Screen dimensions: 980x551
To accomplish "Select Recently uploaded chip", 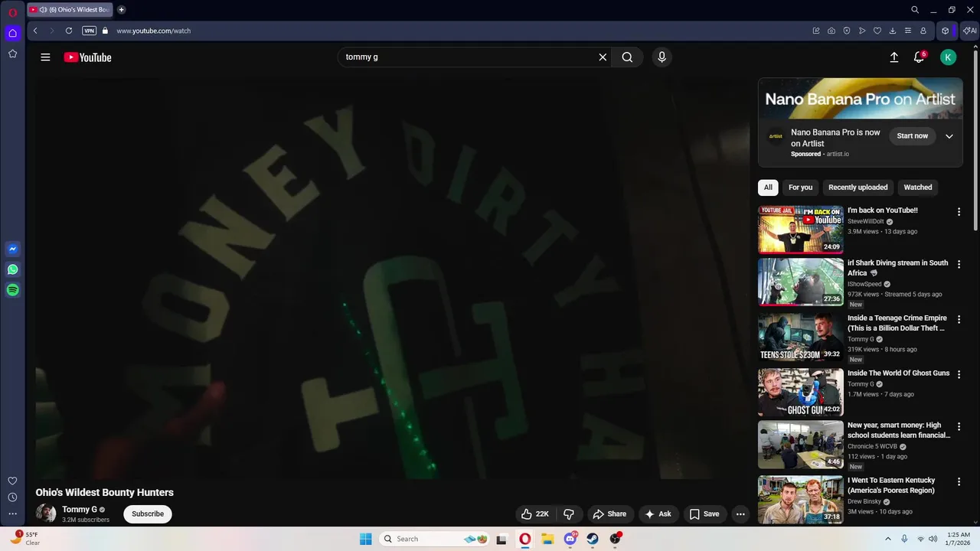I will [x=858, y=187].
